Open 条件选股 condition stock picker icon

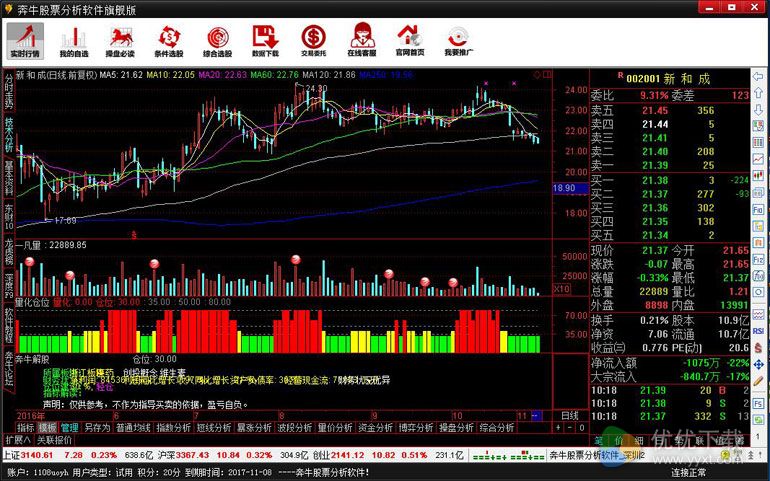coord(168,41)
